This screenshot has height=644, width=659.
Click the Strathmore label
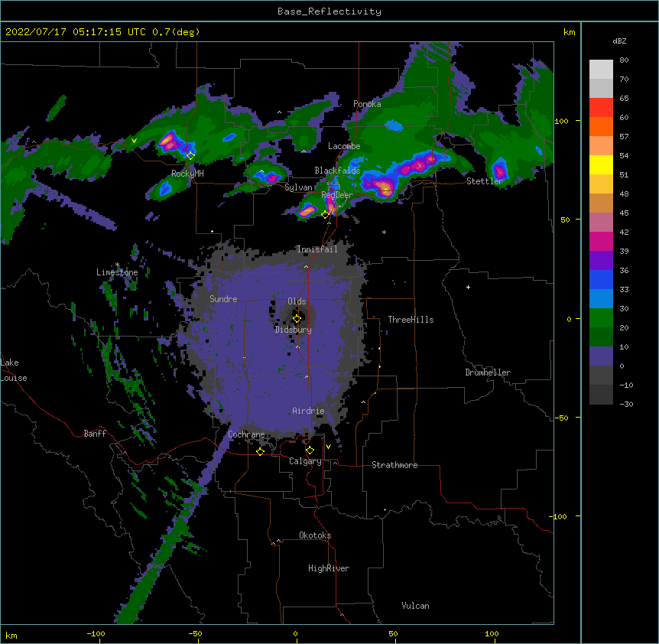coord(394,465)
